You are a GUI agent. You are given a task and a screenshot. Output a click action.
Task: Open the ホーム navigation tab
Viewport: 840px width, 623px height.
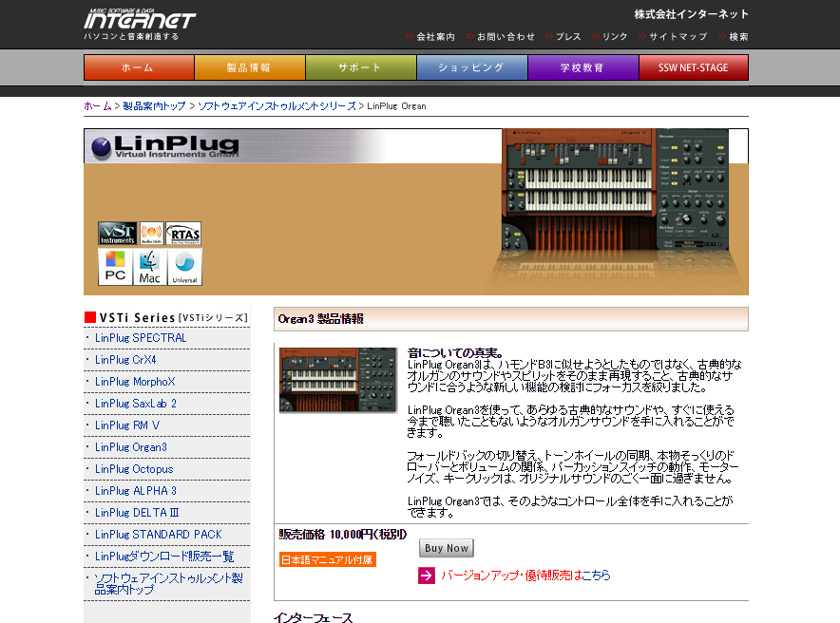(x=139, y=67)
